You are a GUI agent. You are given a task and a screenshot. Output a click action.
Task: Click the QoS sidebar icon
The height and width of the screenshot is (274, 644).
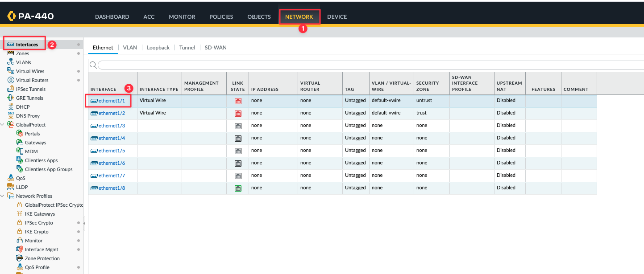tap(11, 178)
